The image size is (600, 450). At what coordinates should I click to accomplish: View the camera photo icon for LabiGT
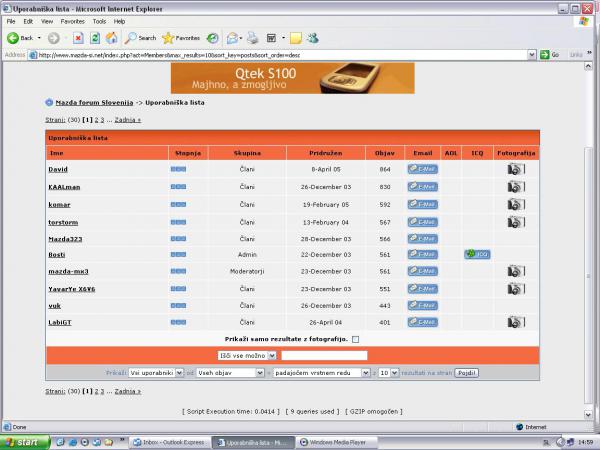pyautogui.click(x=516, y=322)
